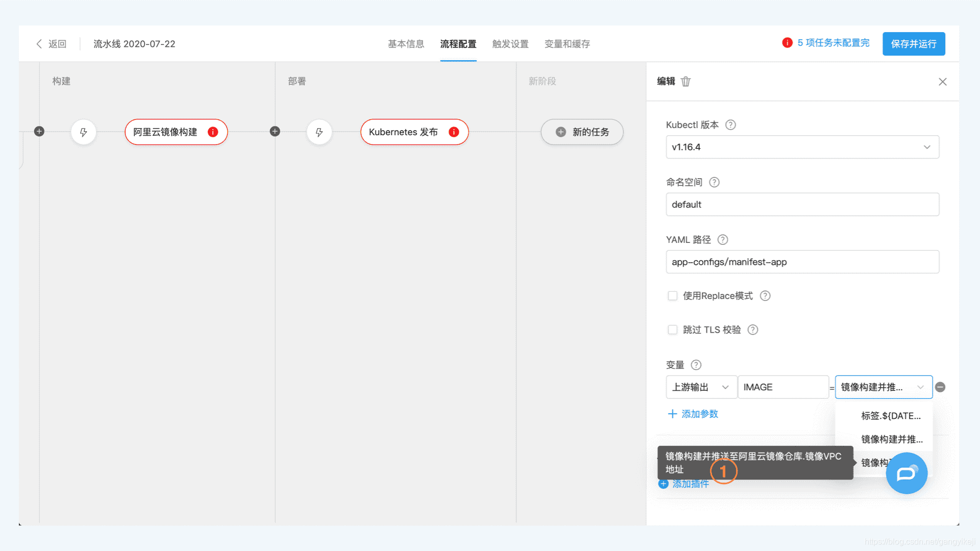Click the help icon next to 跳过 TLS 校验

[x=752, y=330]
